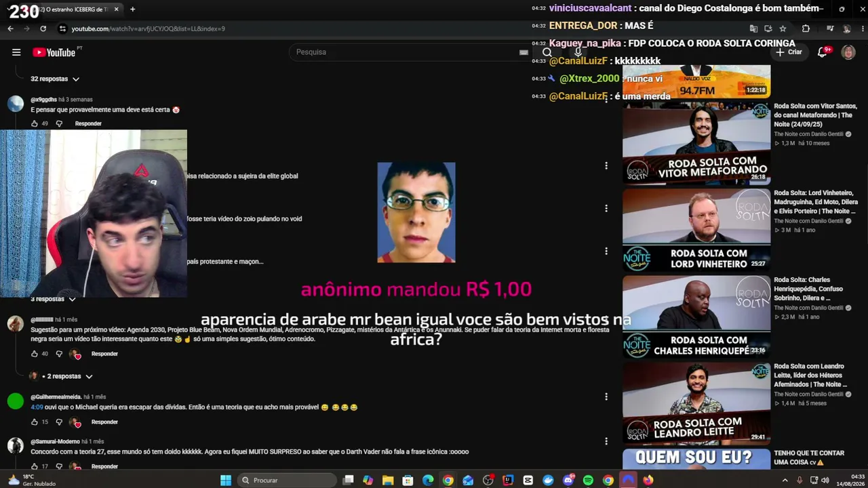Image resolution: width=868 pixels, height=488 pixels.
Task: Bookmark this page with the star icon
Action: pos(783,28)
